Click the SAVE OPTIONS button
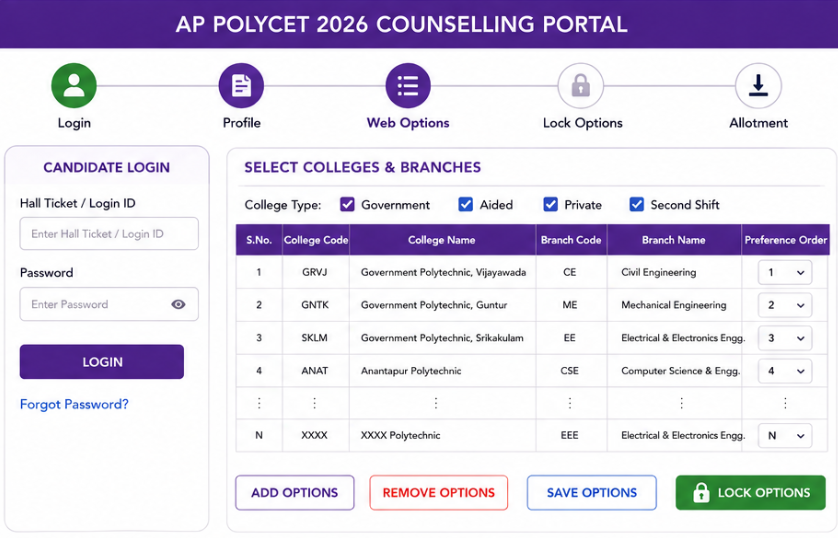Image resolution: width=838 pixels, height=538 pixels. [592, 493]
